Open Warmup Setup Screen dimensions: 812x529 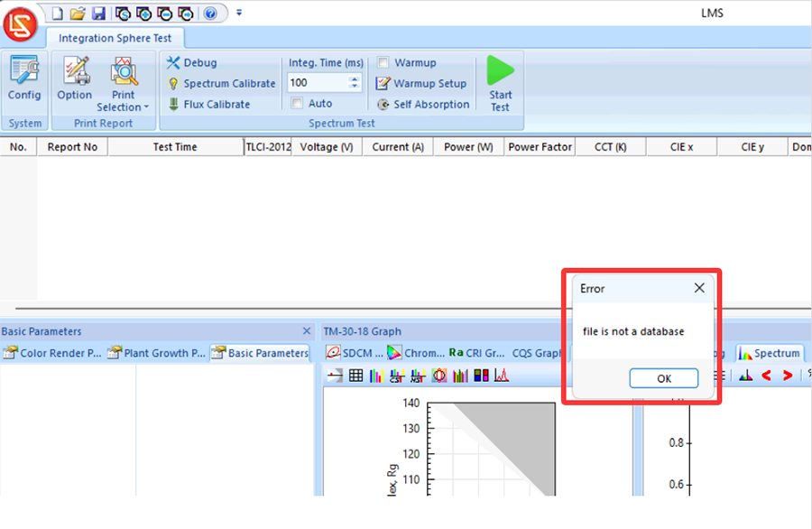click(421, 84)
